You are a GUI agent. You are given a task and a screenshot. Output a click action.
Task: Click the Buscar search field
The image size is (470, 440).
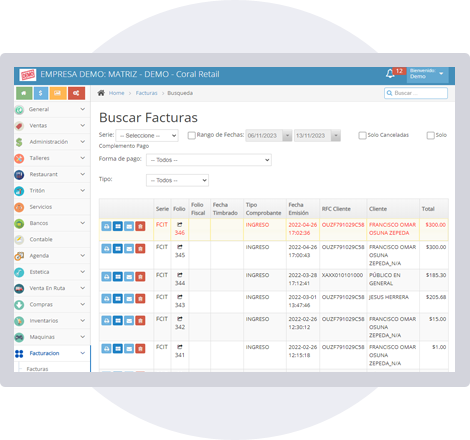(x=416, y=93)
